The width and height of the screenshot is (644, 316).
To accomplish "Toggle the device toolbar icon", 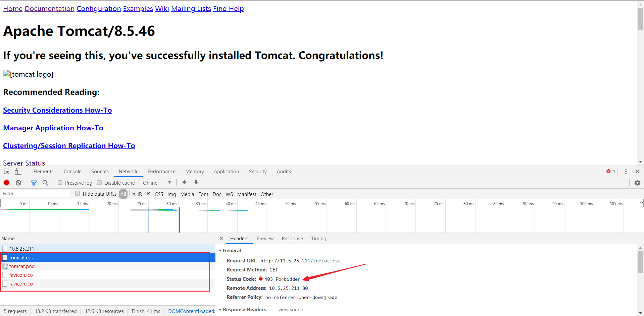I will pos(18,172).
